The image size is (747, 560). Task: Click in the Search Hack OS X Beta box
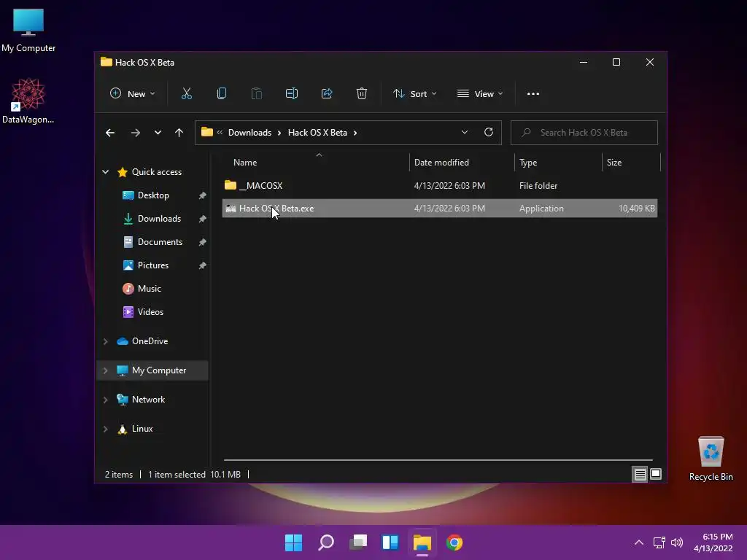coord(584,133)
